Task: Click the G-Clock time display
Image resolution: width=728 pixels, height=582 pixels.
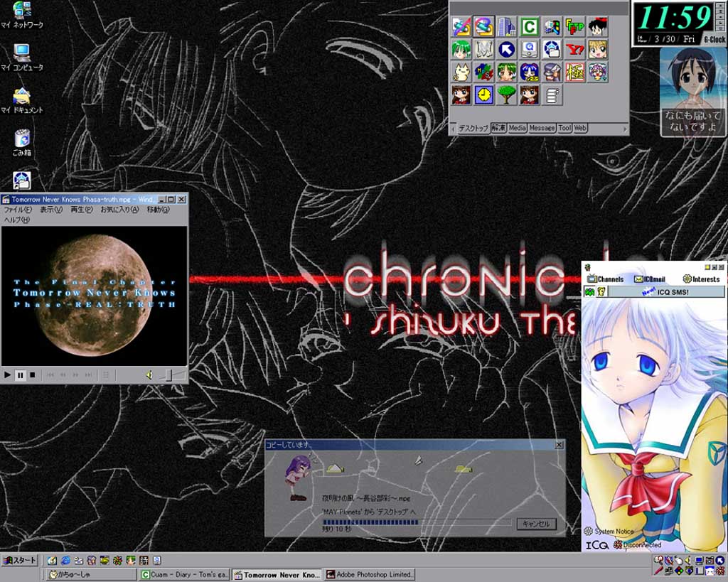Action: pos(675,18)
